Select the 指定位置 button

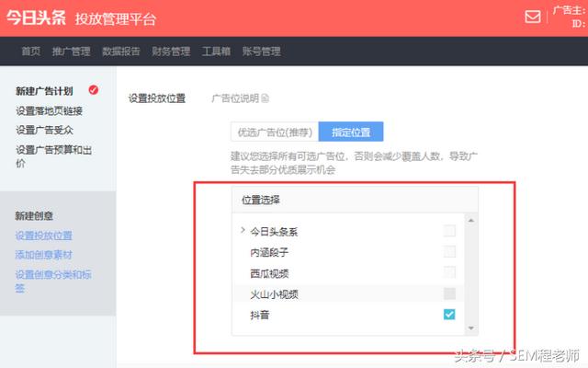pyautogui.click(x=351, y=132)
